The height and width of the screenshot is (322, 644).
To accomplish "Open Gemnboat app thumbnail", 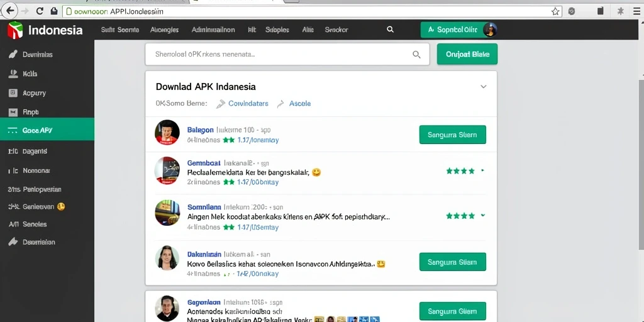I will tap(167, 170).
